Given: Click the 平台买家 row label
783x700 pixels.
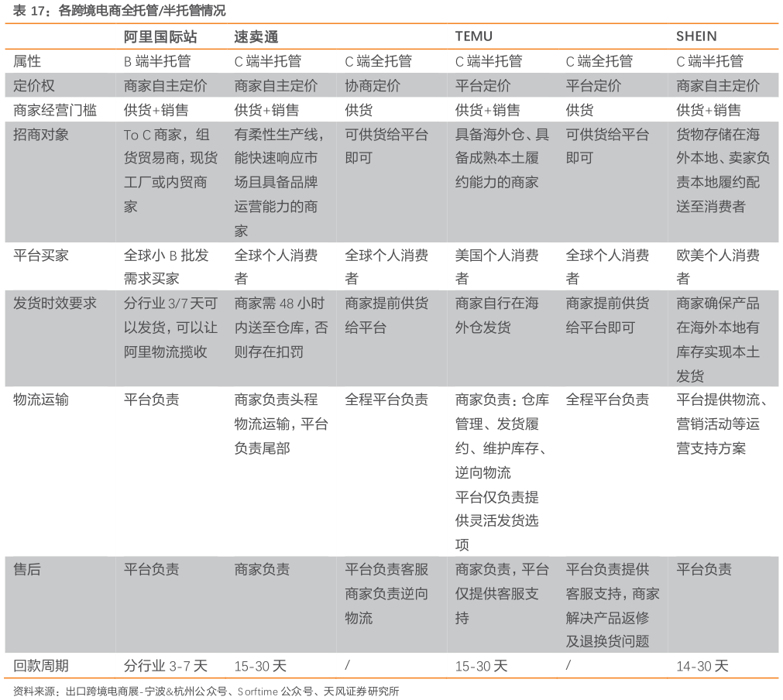Looking at the screenshot, I should [x=42, y=255].
